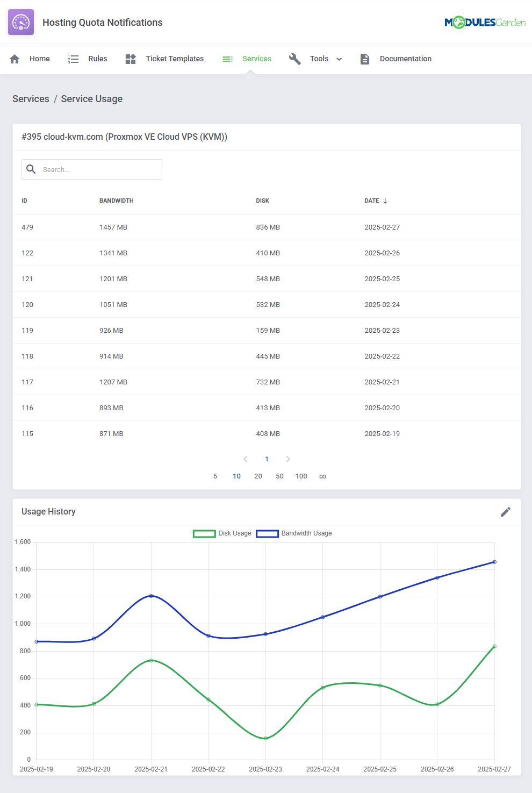Click the service title #395 cloud-kvm.com
532x793 pixels.
pos(124,137)
